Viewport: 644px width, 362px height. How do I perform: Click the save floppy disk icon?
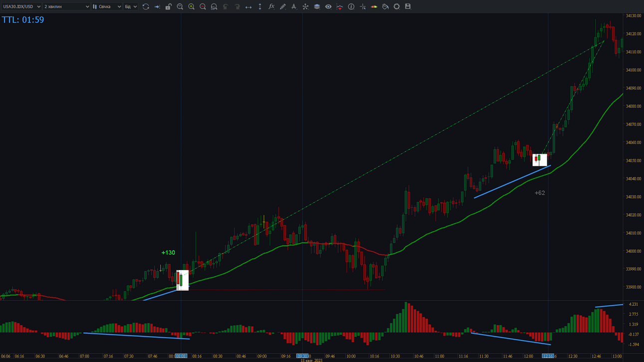(x=408, y=6)
